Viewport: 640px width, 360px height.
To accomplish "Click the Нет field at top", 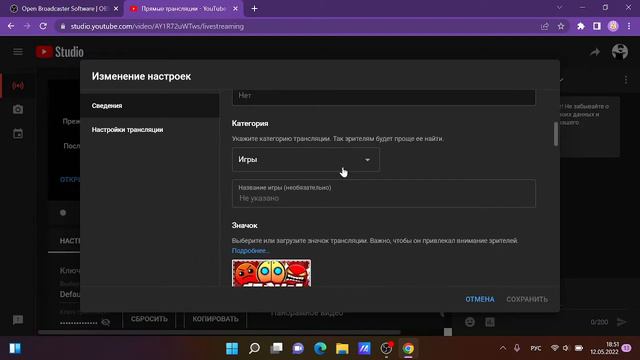I will (384, 97).
